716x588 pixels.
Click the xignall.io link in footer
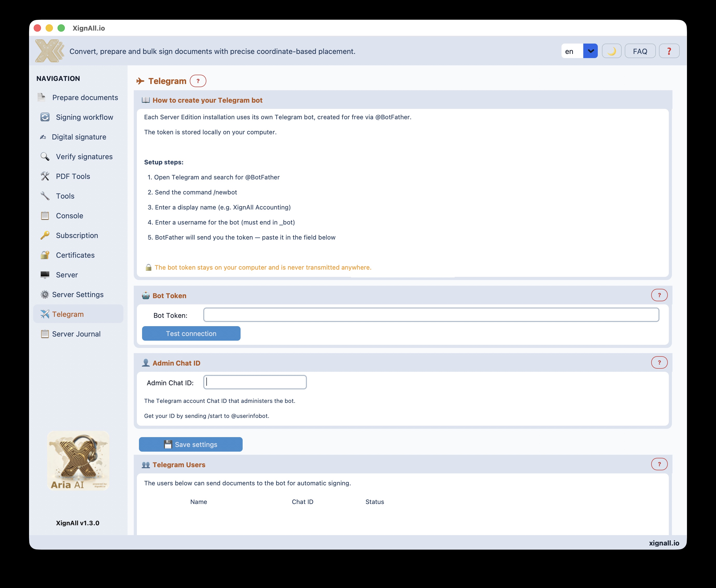point(664,543)
